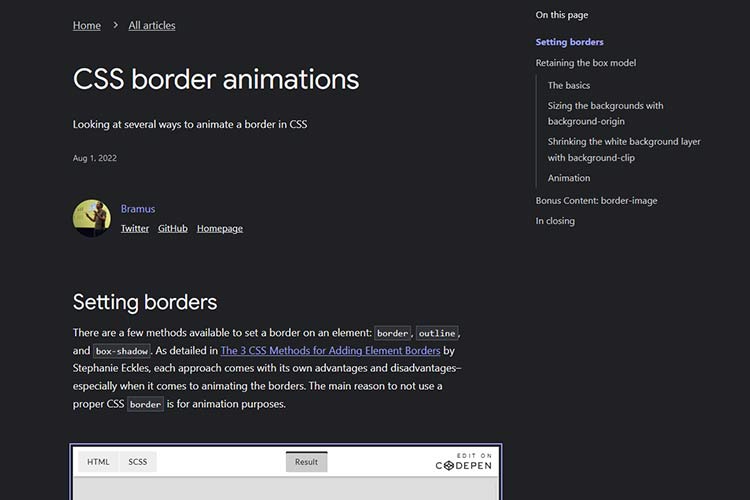Click Edit on CodePen logo
The height and width of the screenshot is (500, 750).
(x=463, y=462)
